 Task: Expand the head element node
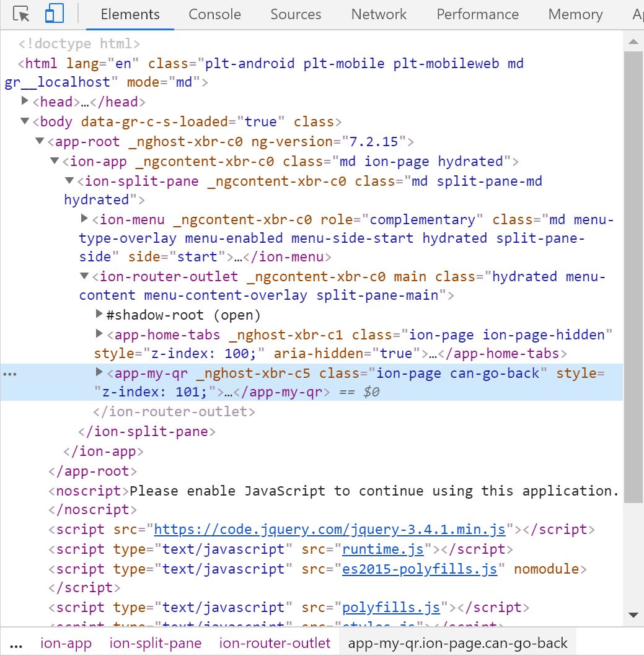click(25, 101)
